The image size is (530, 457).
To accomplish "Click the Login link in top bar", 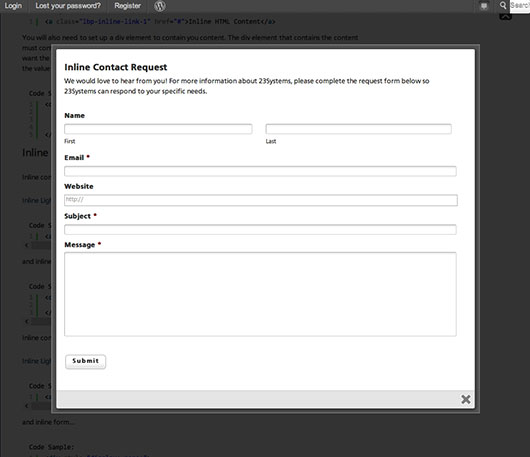I will [x=13, y=6].
